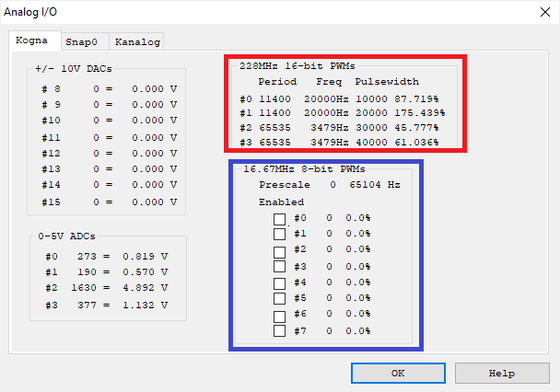Viewport: 560px width, 392px height.
Task: Toggle the 8-bit PWM #6 checkbox
Action: [x=280, y=315]
